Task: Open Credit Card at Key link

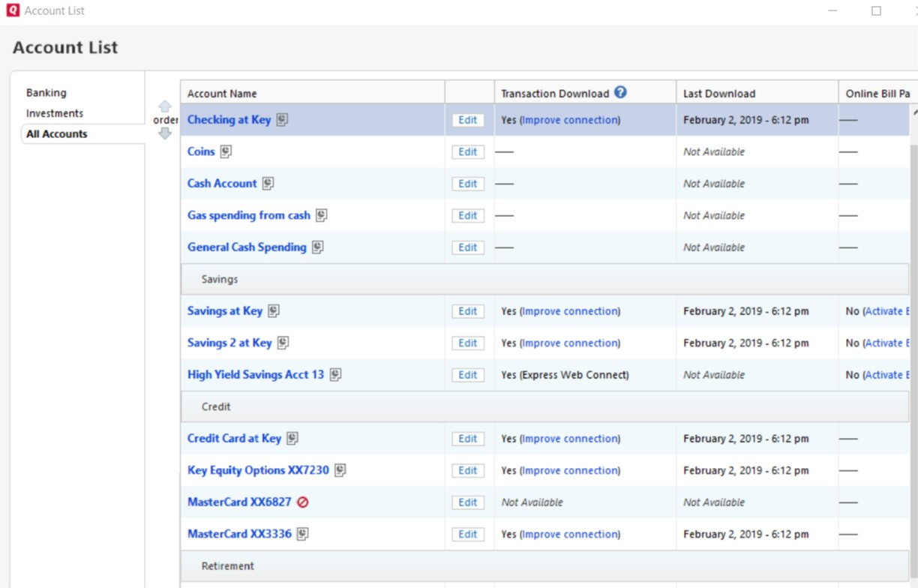Action: click(234, 439)
